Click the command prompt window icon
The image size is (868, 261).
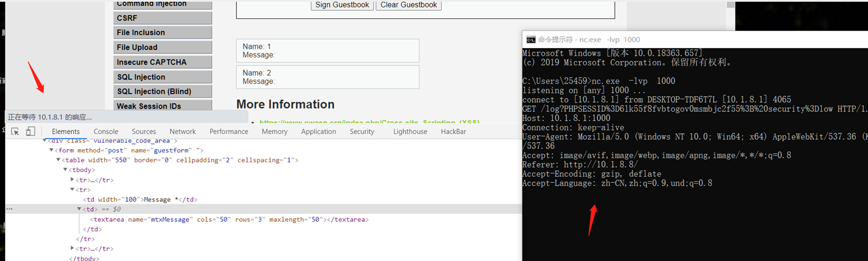(531, 40)
